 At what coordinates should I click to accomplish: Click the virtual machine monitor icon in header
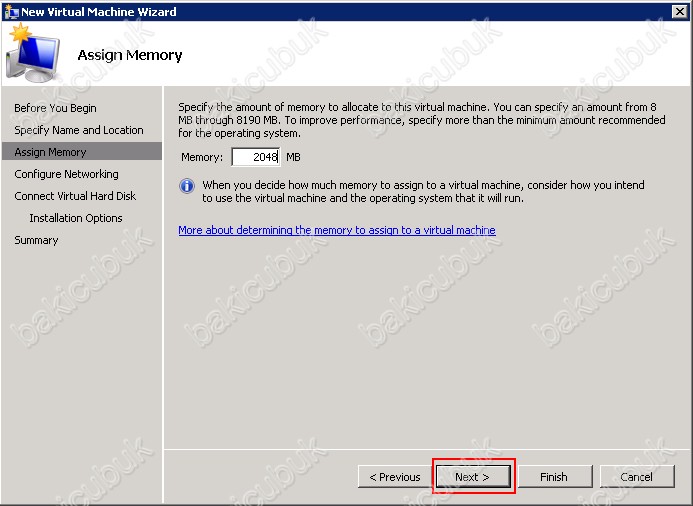[x=32, y=53]
